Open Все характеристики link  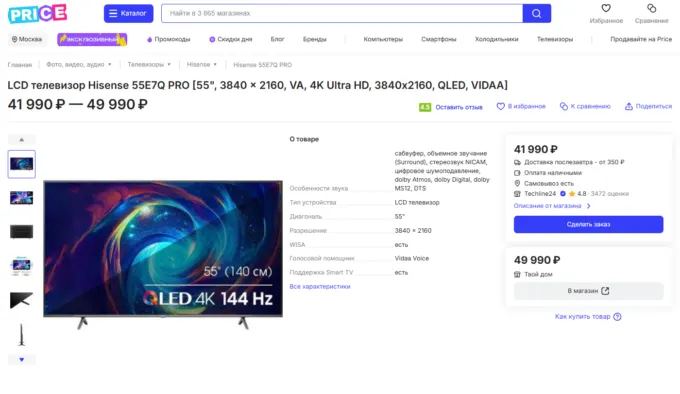click(320, 287)
